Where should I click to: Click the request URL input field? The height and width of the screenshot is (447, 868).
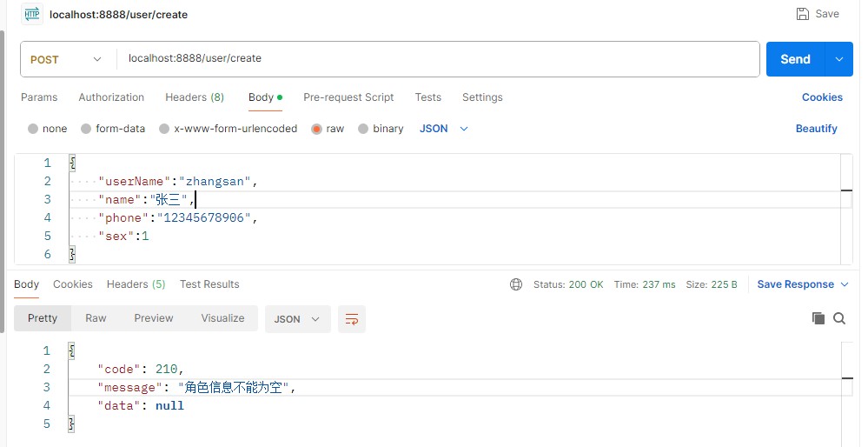[434, 59]
